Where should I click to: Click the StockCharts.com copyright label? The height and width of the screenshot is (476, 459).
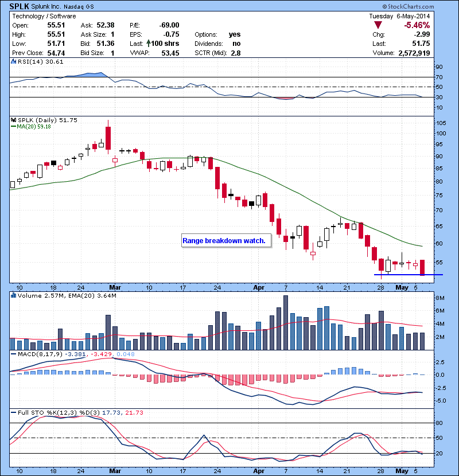408,6
